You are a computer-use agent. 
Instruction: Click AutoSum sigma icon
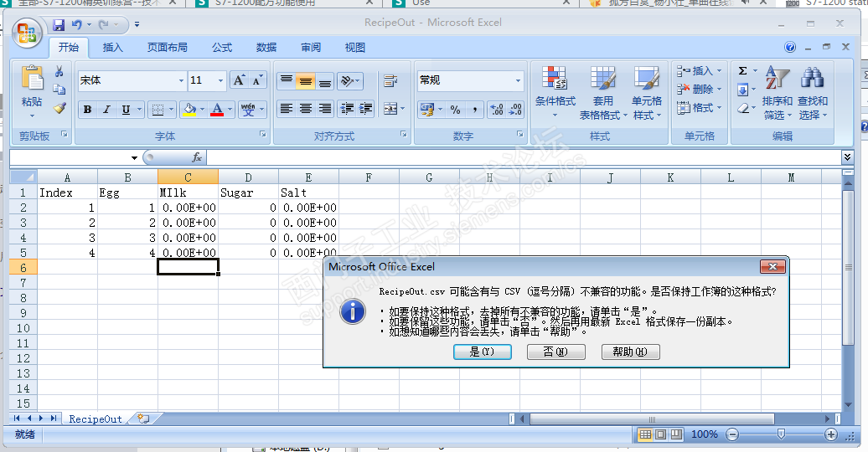pyautogui.click(x=743, y=71)
